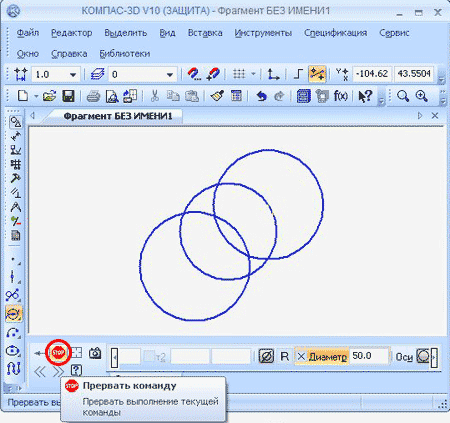The image size is (450, 423).
Task: Open the grid settings dropdown arrow
Action: (x=254, y=74)
